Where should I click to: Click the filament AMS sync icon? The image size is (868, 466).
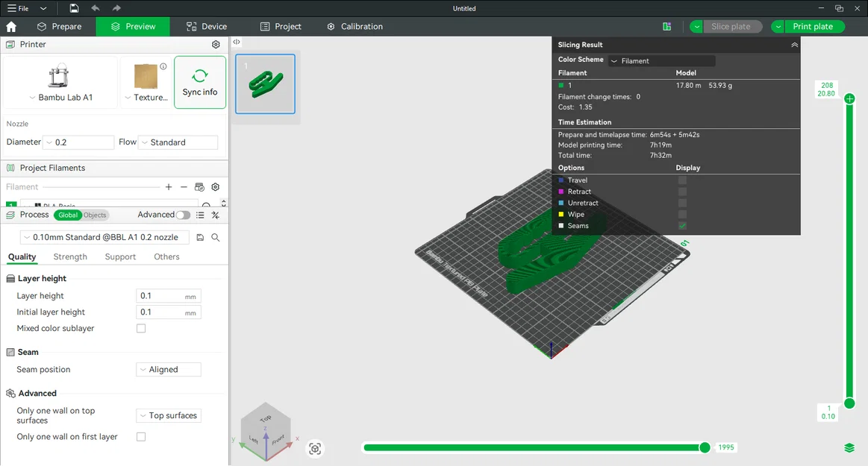click(x=199, y=187)
